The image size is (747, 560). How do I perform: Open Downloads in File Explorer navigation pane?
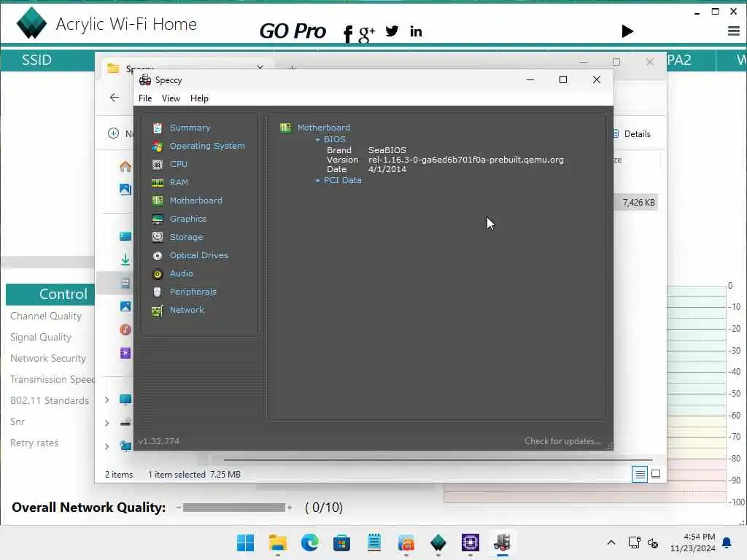click(125, 260)
